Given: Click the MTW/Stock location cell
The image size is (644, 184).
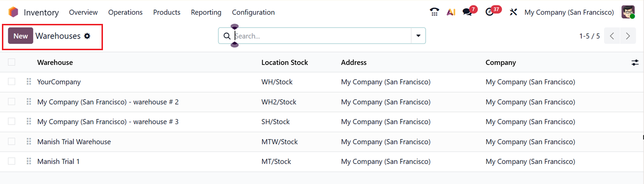Looking at the screenshot, I should (280, 141).
